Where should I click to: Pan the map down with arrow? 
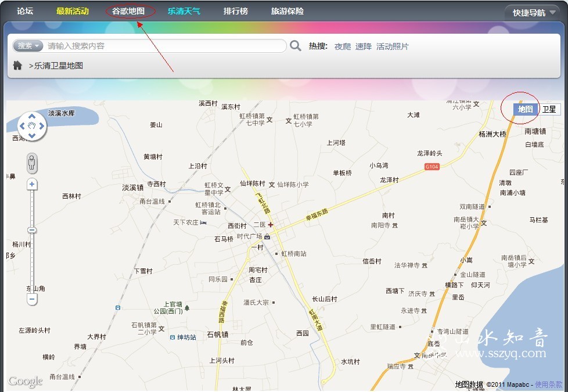(x=32, y=136)
